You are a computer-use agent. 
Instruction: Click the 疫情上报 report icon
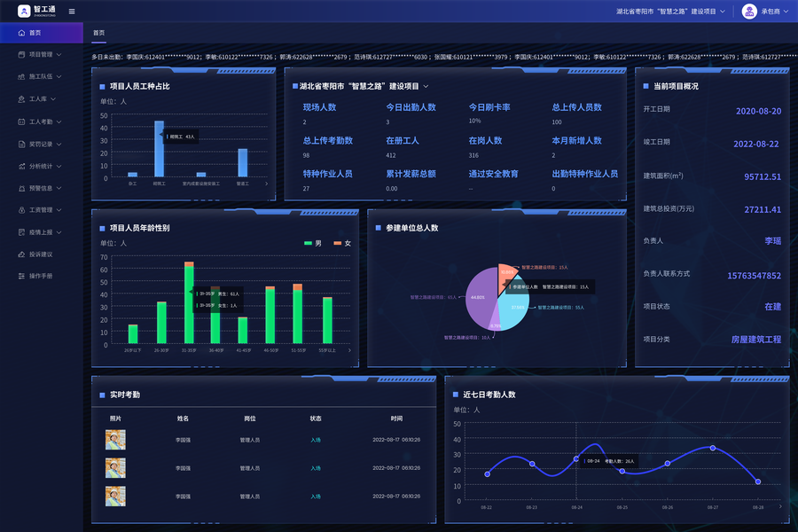(21, 232)
